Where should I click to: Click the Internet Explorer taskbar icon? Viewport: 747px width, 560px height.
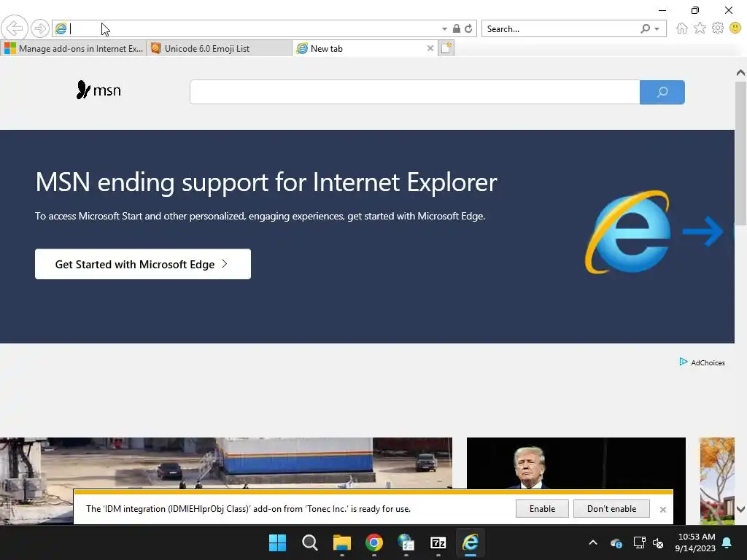tap(471, 542)
